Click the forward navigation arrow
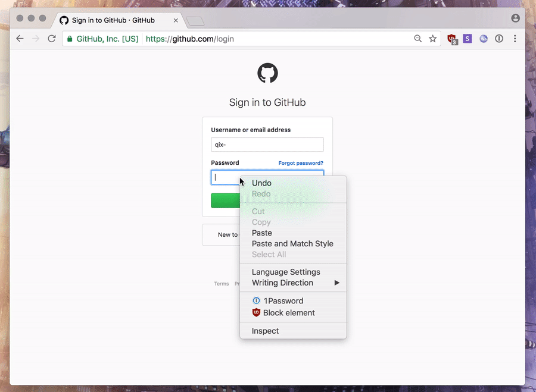 tap(36, 39)
